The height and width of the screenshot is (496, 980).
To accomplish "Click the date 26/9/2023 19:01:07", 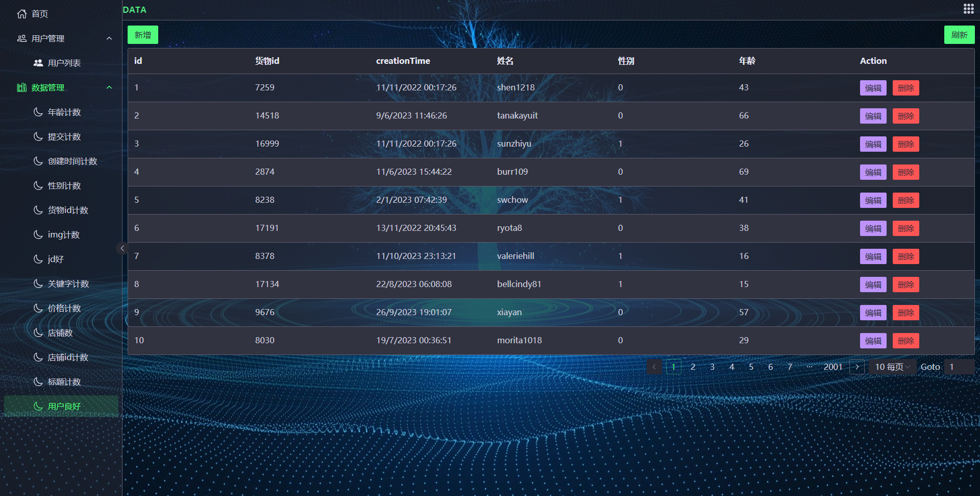I will [414, 312].
